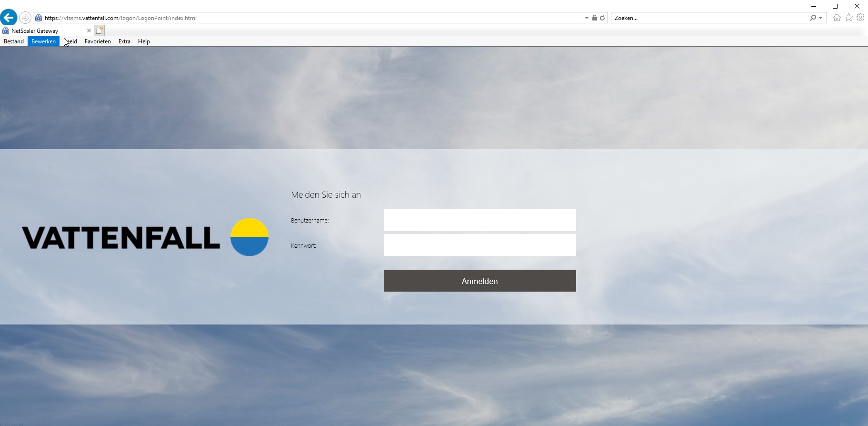Open browser settings gear icon
Screen dimensions: 868x426
860,18
